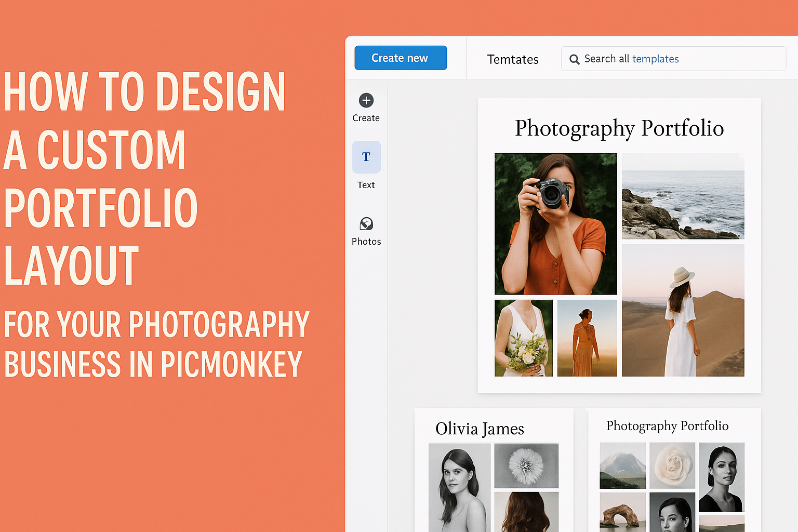Select the dark portrait below white rose
This screenshot has height=532, width=798.
672,512
